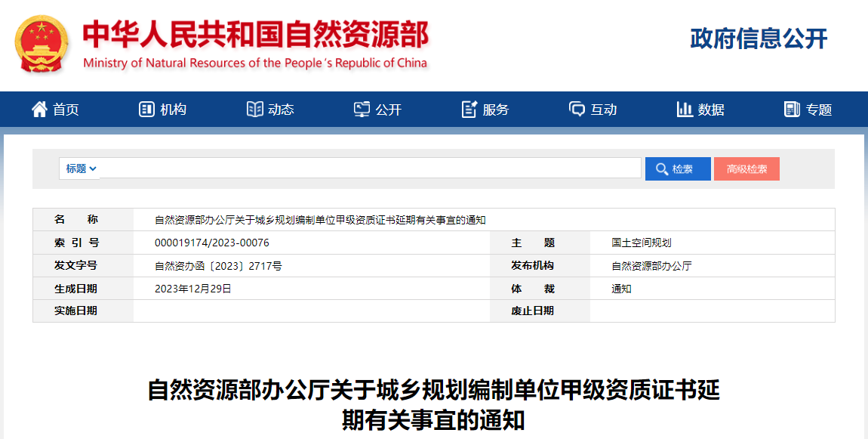The height and width of the screenshot is (439, 868).
Task: Click the 专题 newspaper icon
Action: pos(793,110)
